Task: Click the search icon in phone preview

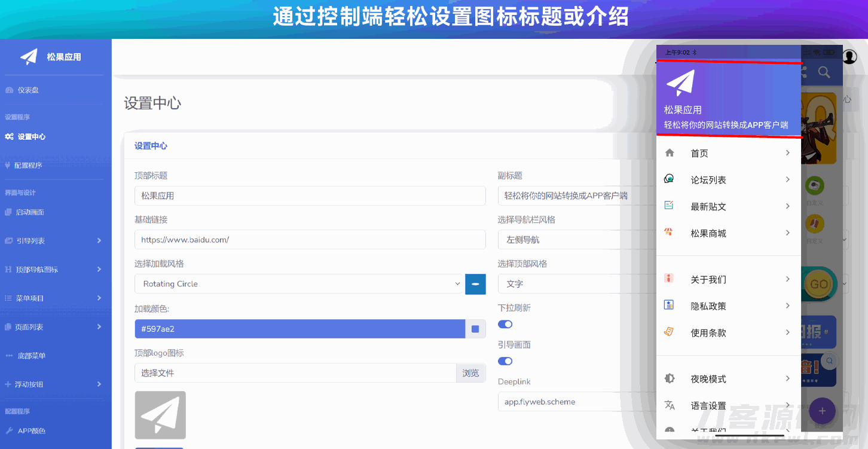Action: [824, 72]
